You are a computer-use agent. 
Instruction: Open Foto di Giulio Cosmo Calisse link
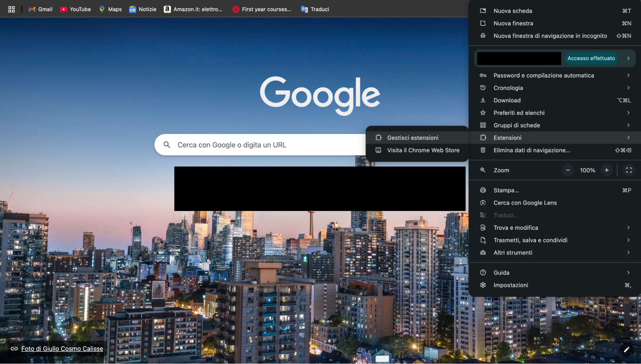(x=62, y=349)
